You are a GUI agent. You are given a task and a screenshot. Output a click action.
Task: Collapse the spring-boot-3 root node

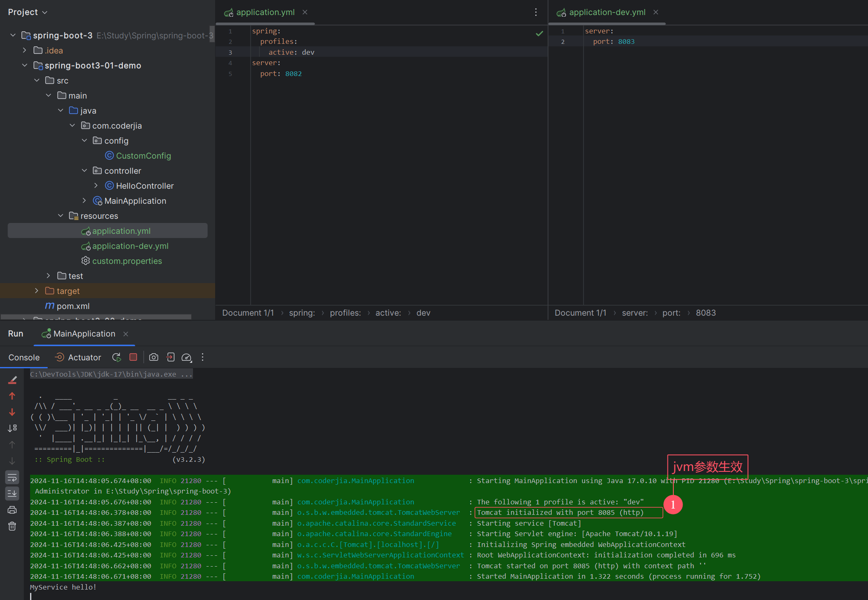[x=13, y=35]
